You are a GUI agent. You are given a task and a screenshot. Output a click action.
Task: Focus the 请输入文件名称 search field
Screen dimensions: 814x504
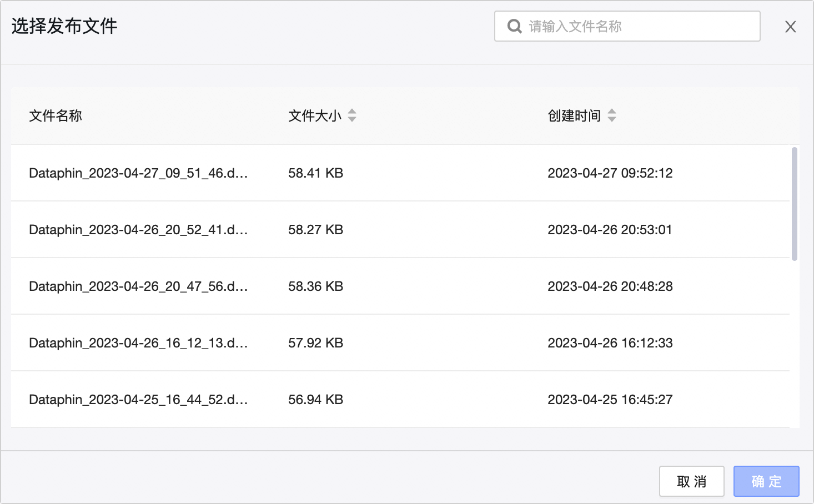tap(639, 26)
